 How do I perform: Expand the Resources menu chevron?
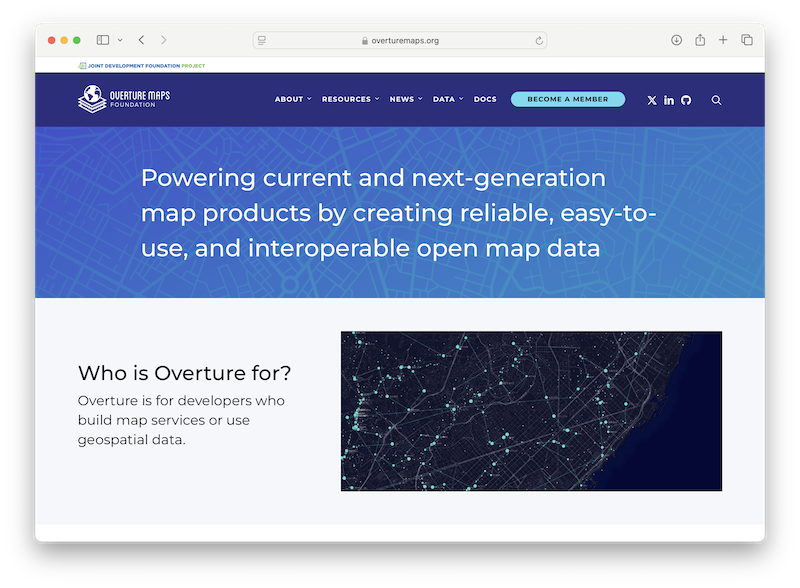[377, 99]
